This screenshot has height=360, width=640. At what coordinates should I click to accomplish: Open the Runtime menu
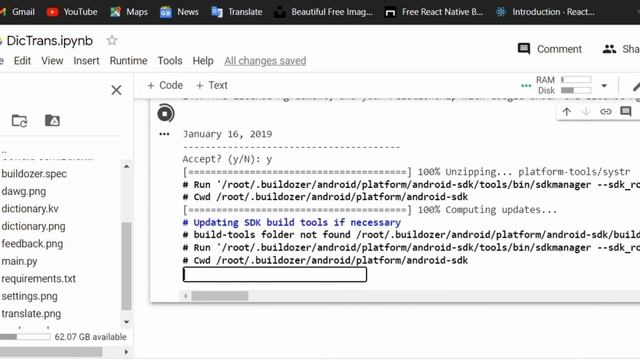click(x=128, y=61)
